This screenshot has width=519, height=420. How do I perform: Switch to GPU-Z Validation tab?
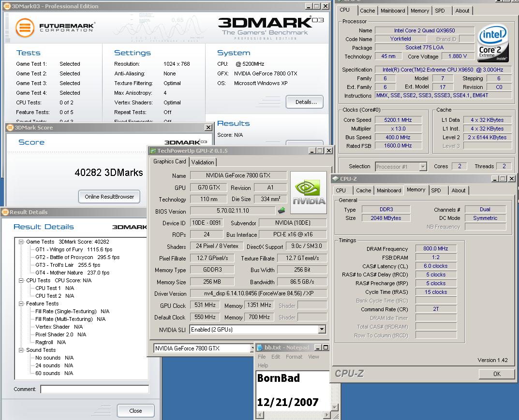click(x=203, y=162)
